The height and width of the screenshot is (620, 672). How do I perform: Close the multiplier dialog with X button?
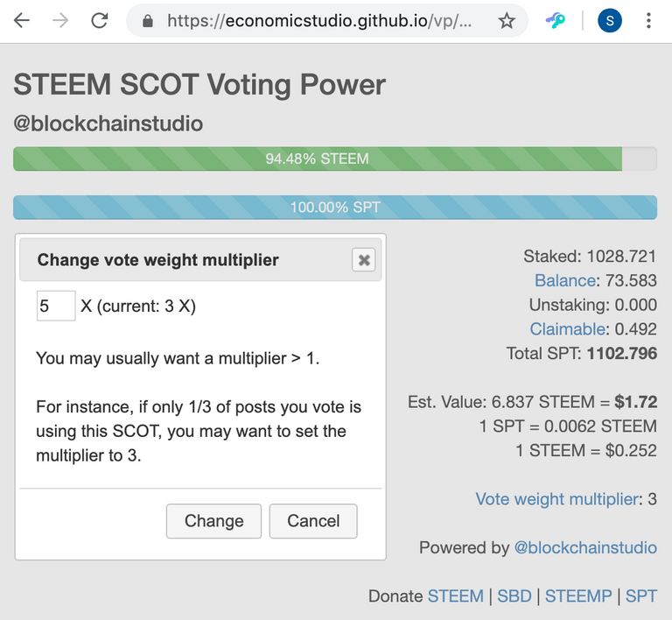(x=363, y=260)
